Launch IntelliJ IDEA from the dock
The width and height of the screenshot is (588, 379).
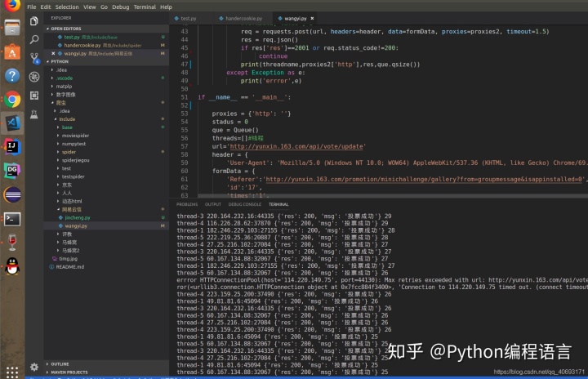click(x=12, y=147)
